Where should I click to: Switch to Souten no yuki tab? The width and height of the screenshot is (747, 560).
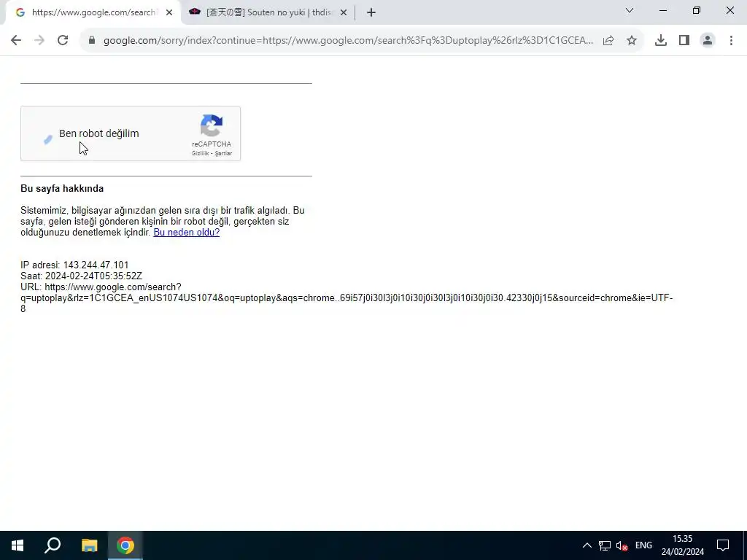pyautogui.click(x=268, y=12)
